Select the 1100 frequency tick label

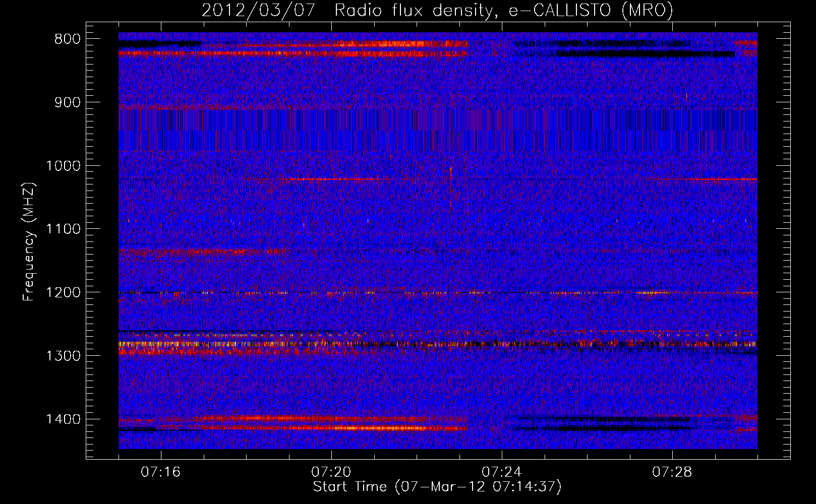coord(63,229)
